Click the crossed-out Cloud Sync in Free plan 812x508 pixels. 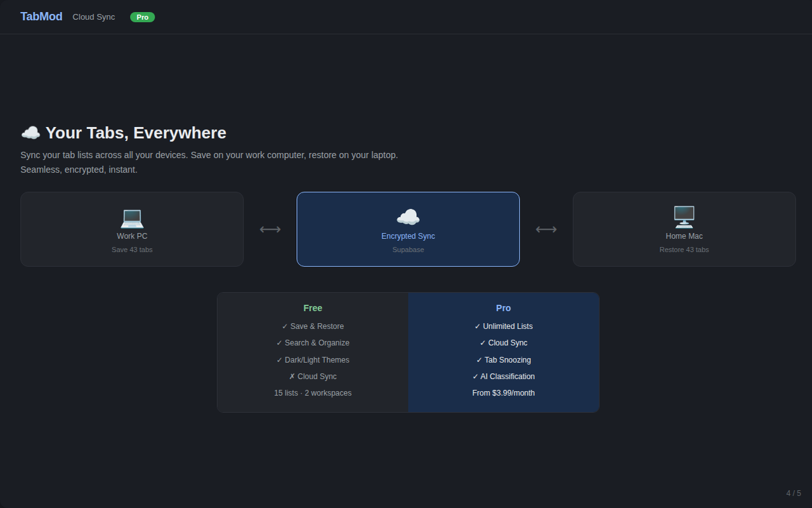(313, 377)
